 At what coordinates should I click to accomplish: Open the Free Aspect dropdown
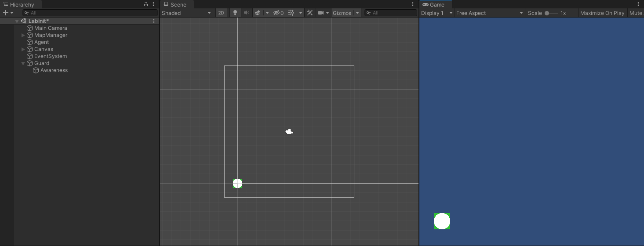tap(490, 13)
